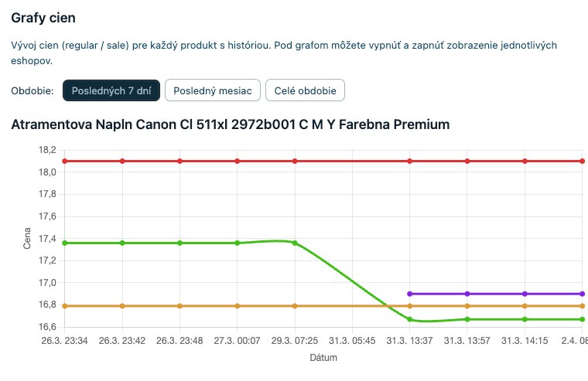Select purple line point at 31.3. 14:15
588x381 pixels.
pyautogui.click(x=525, y=294)
